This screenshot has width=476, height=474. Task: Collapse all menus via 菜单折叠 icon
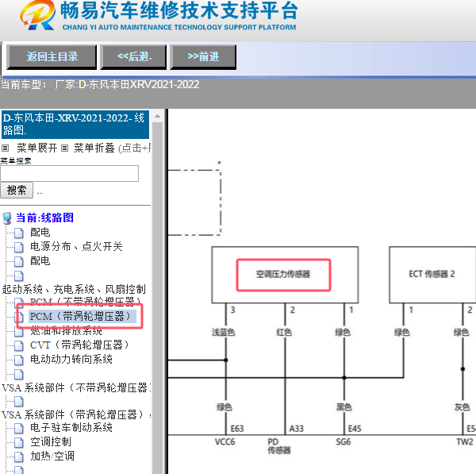click(x=64, y=148)
